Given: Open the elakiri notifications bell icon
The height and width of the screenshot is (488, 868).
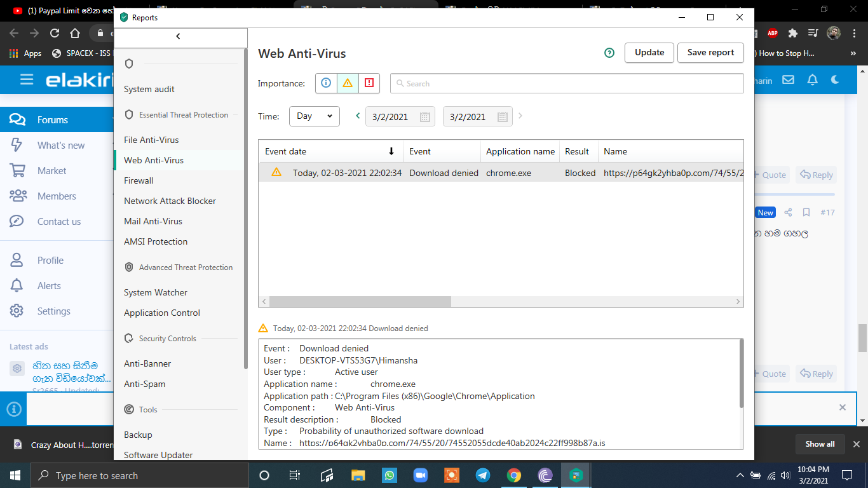Looking at the screenshot, I should [x=812, y=80].
